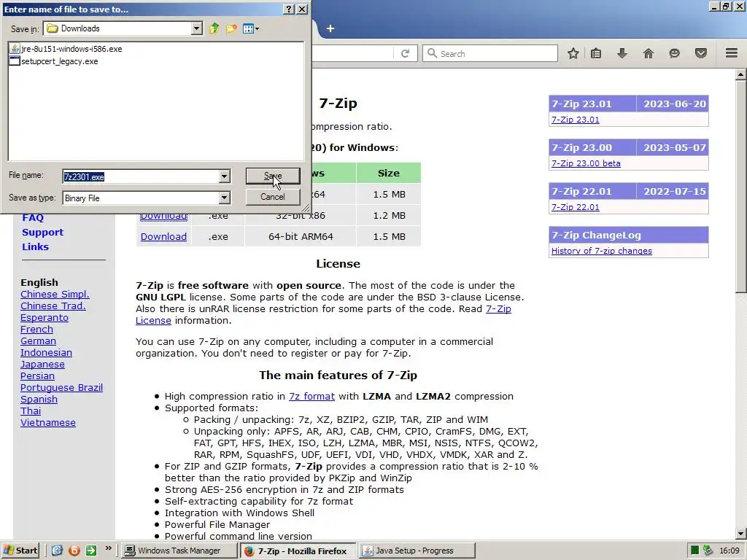Viewport: 747px width, 560px height.
Task: Switch language to Spanish
Action: pyautogui.click(x=39, y=400)
